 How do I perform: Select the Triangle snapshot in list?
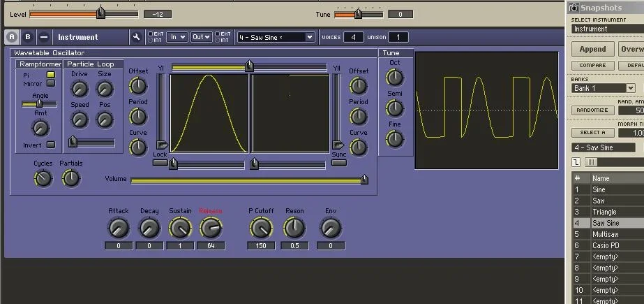(x=604, y=212)
